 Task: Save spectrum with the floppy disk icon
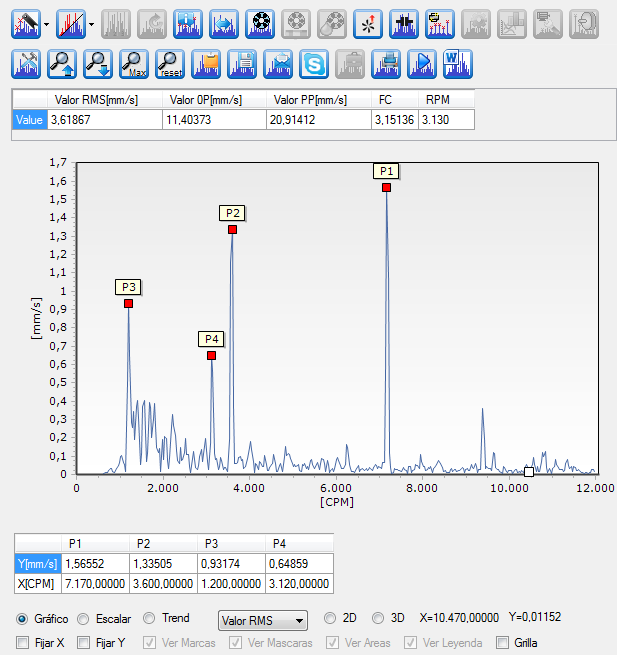click(242, 64)
